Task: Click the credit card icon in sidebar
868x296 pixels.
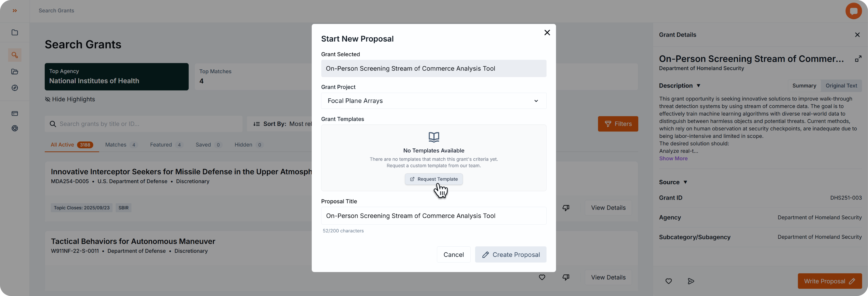Action: click(15, 114)
